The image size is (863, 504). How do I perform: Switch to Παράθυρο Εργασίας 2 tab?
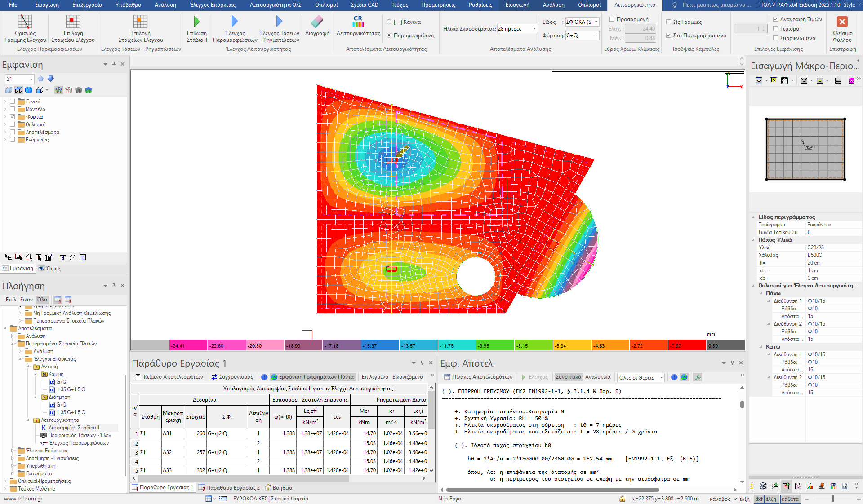coord(229,488)
